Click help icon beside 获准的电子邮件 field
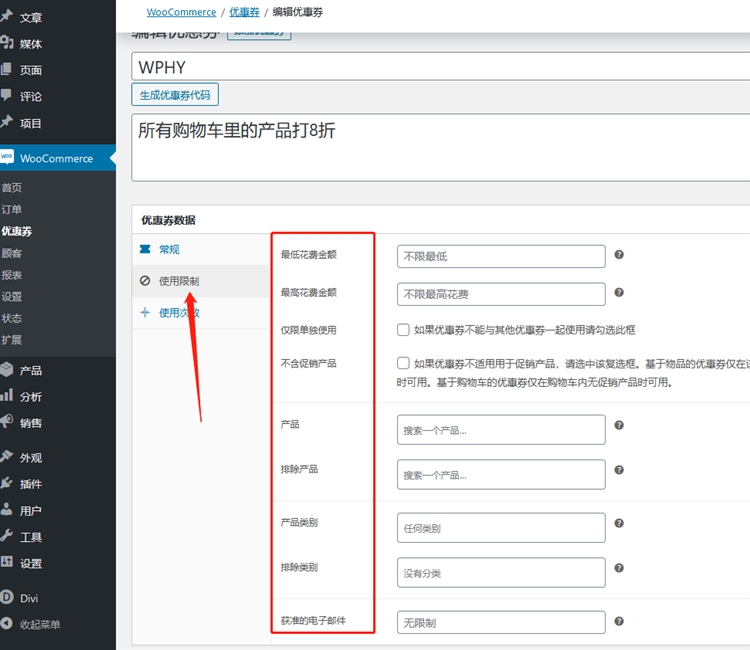Viewport: 750px width, 650px height. (619, 621)
